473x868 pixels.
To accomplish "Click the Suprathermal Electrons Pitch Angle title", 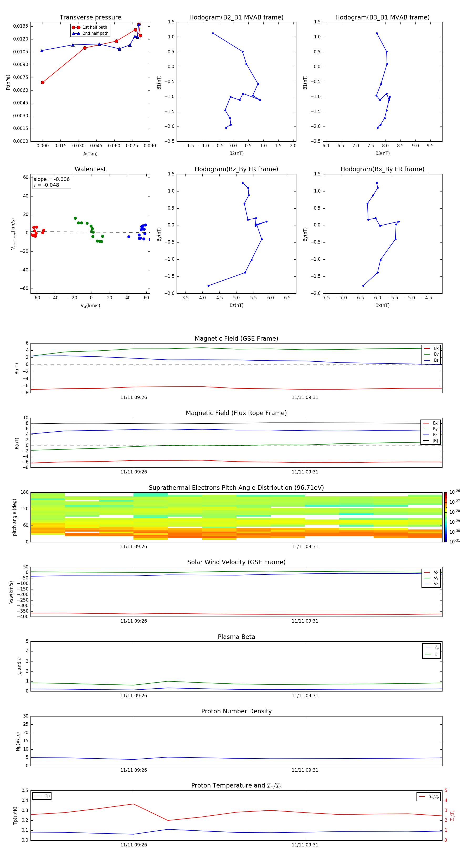I will click(236, 488).
